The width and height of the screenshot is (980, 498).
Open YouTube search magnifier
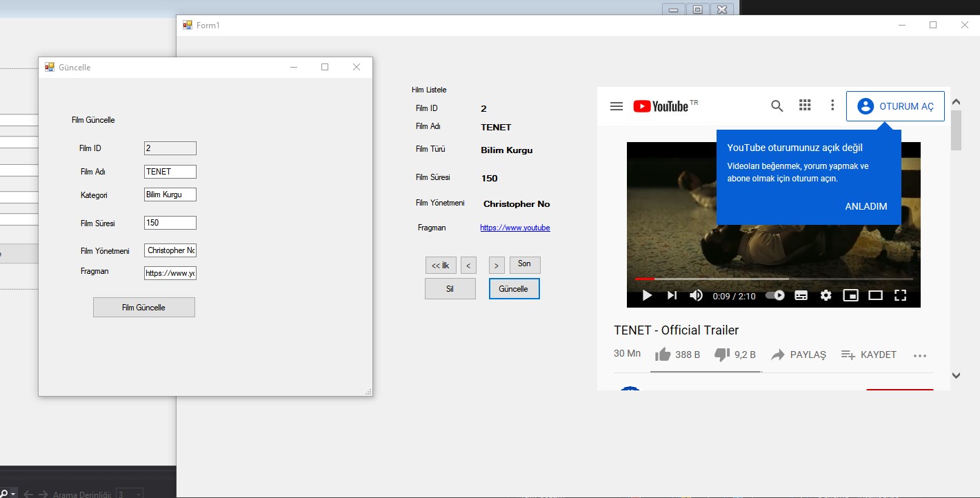777,106
